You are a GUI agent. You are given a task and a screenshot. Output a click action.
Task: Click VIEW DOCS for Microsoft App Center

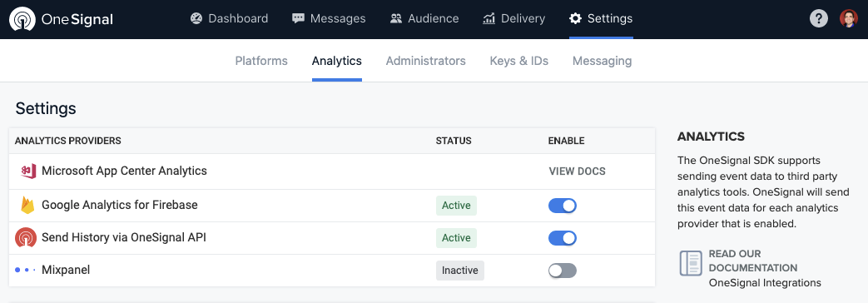[x=577, y=171]
